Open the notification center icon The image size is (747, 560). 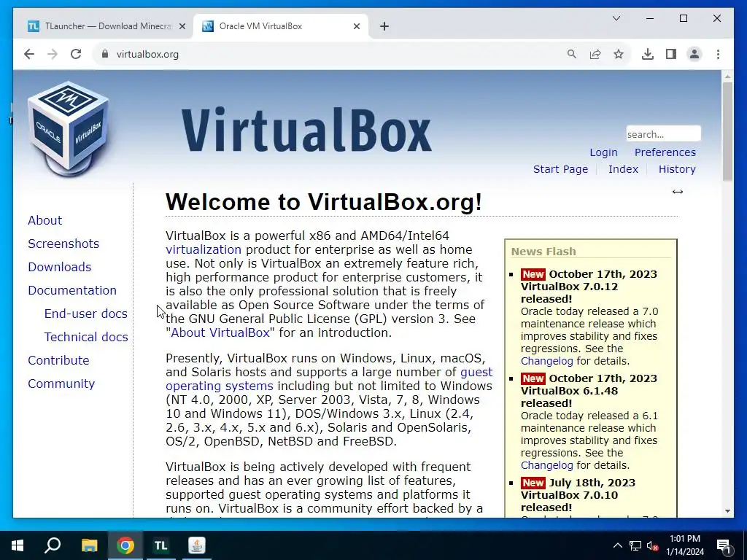(724, 545)
